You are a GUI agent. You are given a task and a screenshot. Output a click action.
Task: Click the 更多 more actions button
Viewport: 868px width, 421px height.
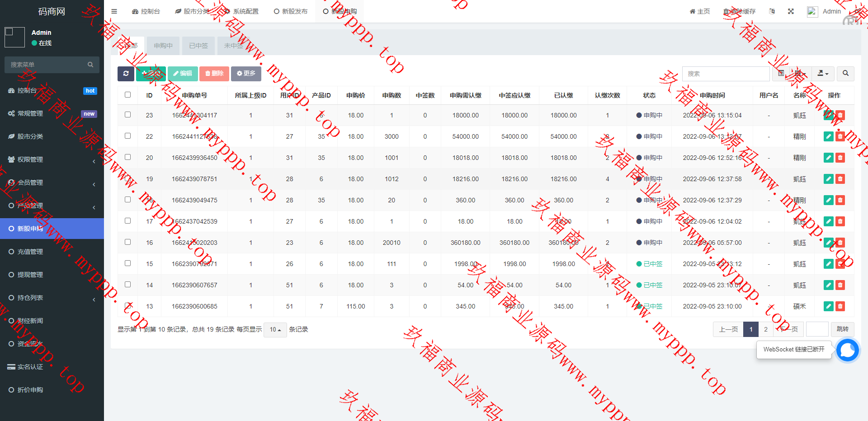tap(246, 74)
